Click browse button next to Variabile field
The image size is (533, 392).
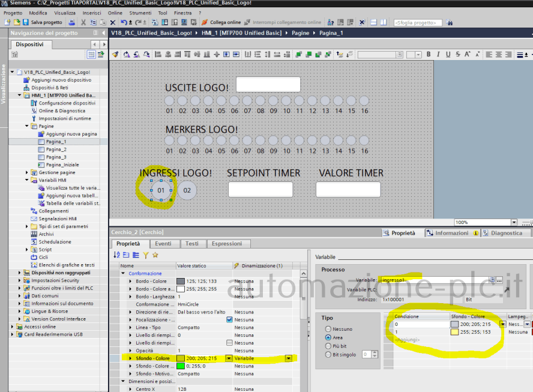click(499, 280)
